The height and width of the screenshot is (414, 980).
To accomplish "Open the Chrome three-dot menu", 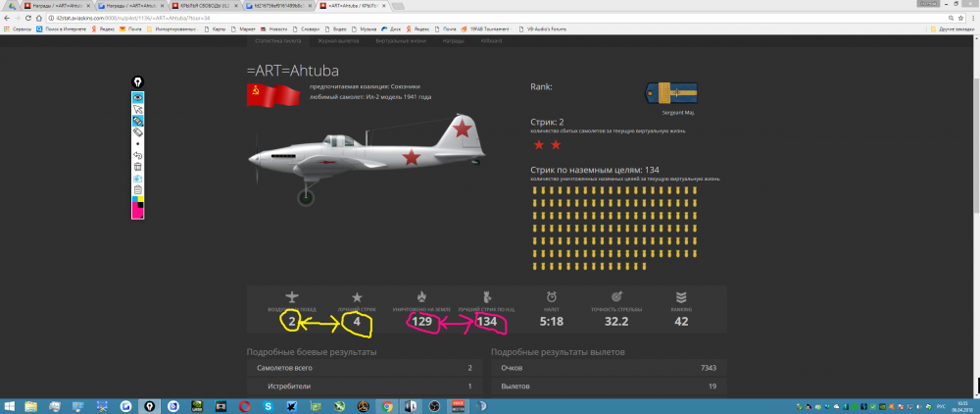I will pyautogui.click(x=974, y=18).
